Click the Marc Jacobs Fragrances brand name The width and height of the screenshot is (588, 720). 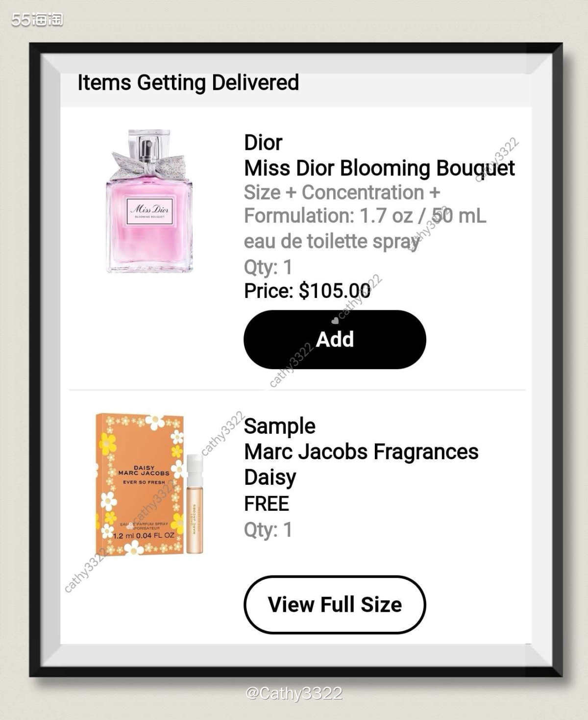(x=361, y=452)
